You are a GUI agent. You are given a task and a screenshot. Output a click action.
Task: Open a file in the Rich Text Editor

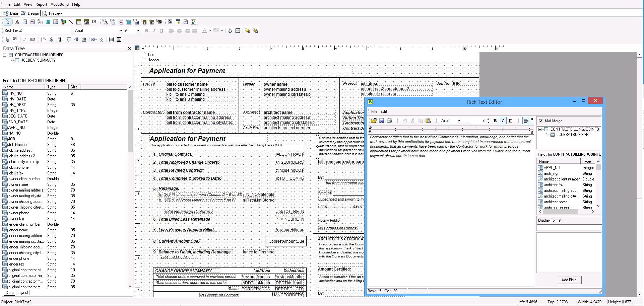[374, 121]
